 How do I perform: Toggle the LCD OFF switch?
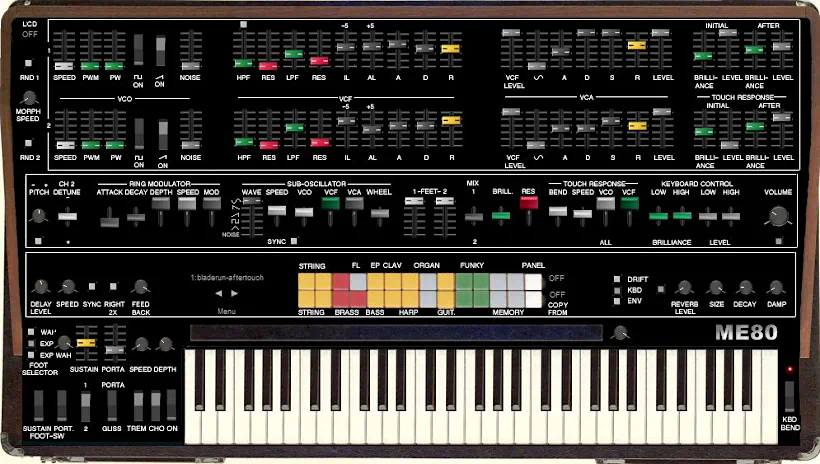coord(29,35)
